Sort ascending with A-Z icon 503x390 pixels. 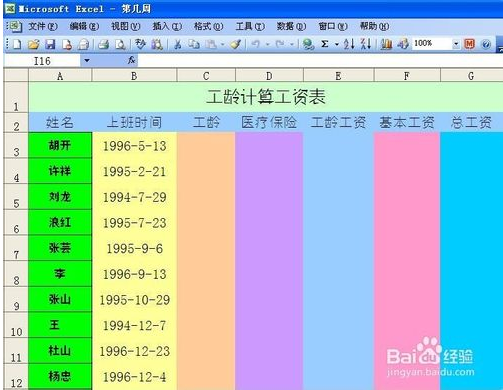click(349, 44)
